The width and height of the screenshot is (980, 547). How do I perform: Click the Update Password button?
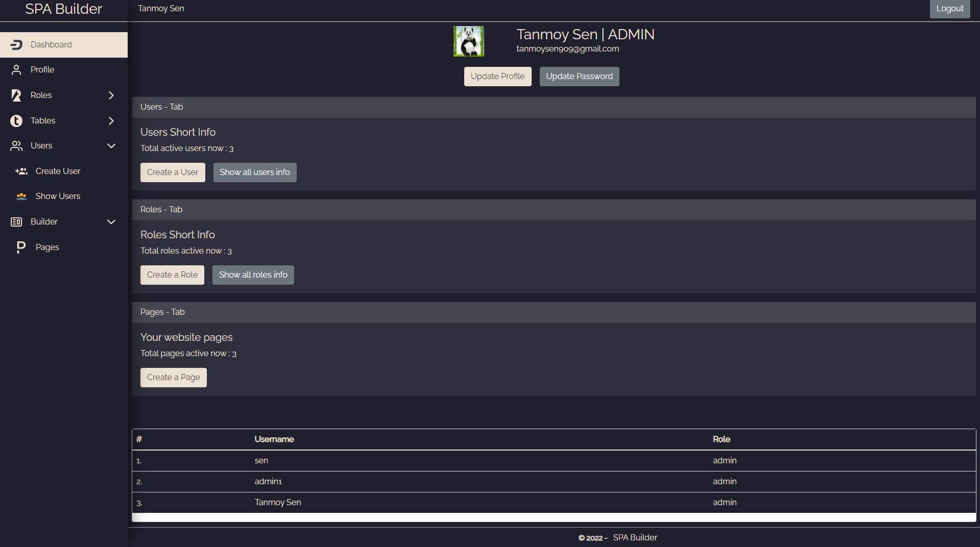579,77
